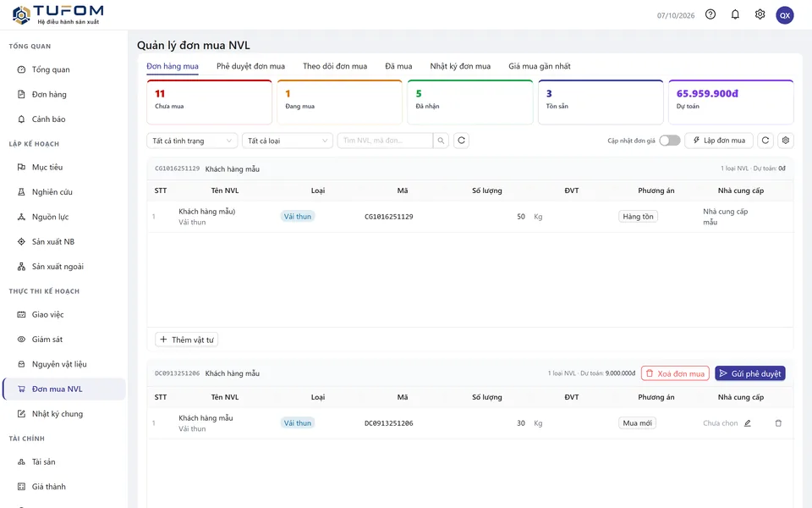Image resolution: width=812 pixels, height=508 pixels.
Task: Click the Thêm vật tư button
Action: click(186, 340)
